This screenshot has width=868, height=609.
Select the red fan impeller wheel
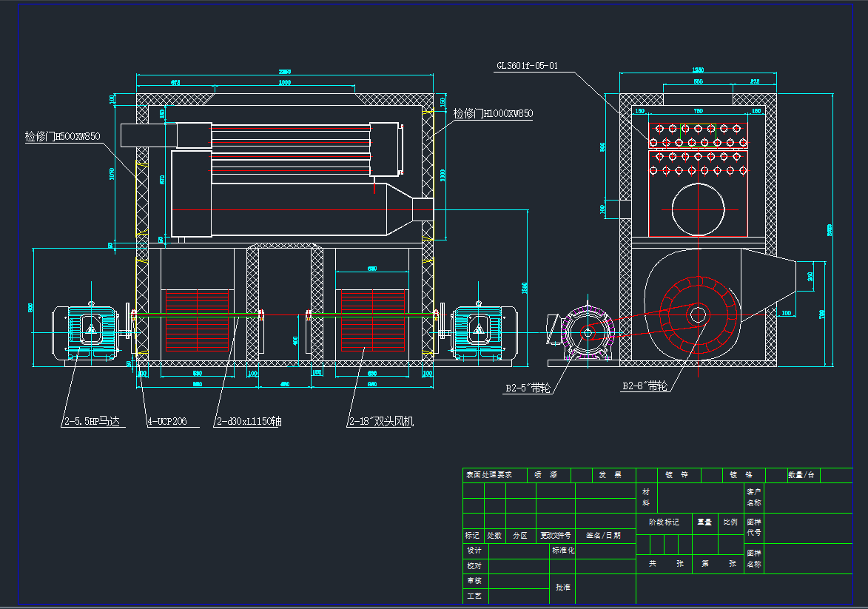pyautogui.click(x=698, y=315)
